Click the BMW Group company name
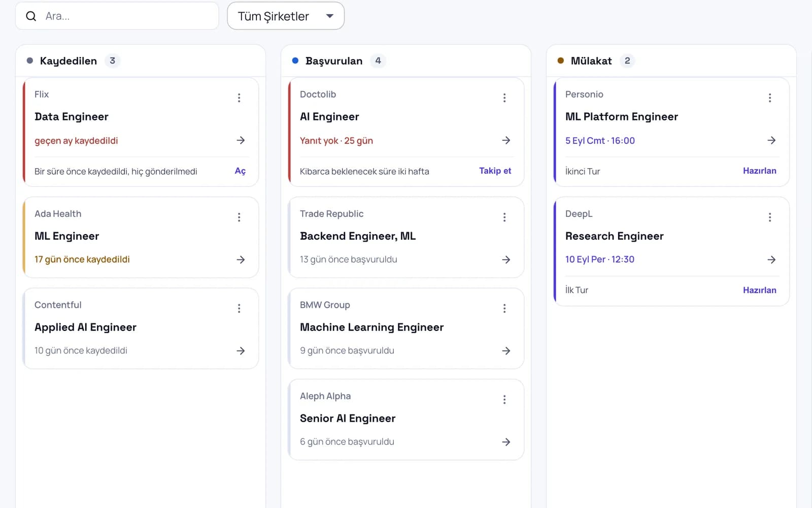This screenshot has width=812, height=508. pos(325,305)
